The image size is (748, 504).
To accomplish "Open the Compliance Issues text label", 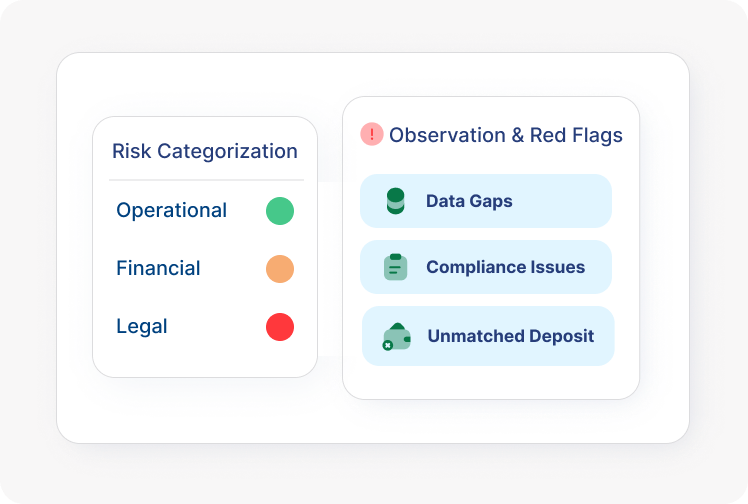I will pyautogui.click(x=505, y=267).
